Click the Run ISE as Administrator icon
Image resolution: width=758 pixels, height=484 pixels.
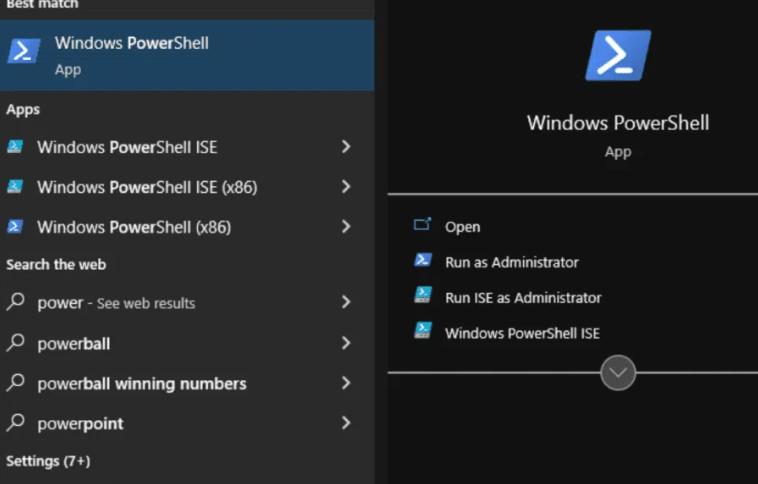pos(423,296)
